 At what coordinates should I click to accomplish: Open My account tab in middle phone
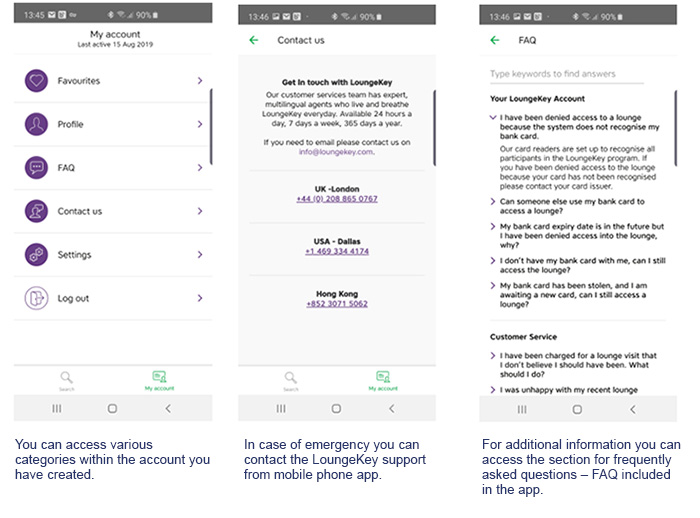click(382, 381)
